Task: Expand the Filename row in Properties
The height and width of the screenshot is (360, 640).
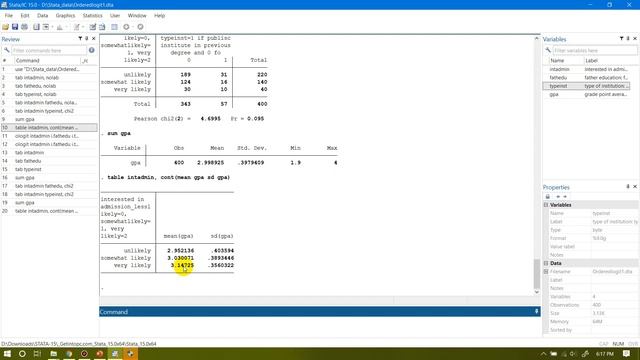Action: pyautogui.click(x=546, y=271)
